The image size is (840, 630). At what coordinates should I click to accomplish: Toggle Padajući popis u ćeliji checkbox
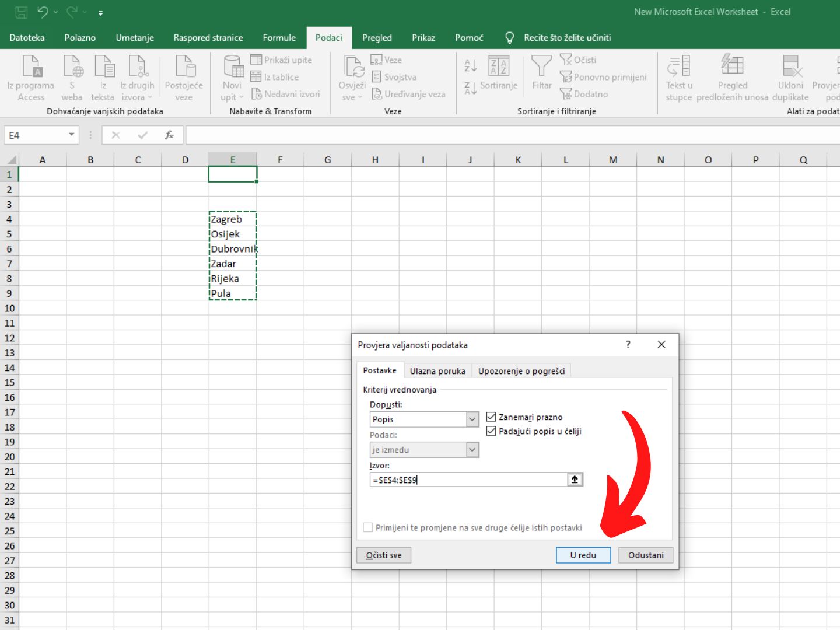coord(491,431)
